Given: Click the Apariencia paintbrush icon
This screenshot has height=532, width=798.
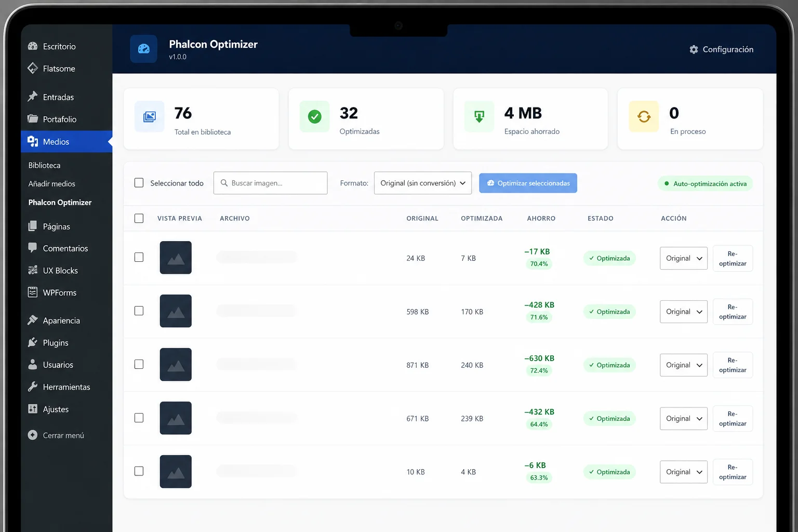Looking at the screenshot, I should [33, 320].
